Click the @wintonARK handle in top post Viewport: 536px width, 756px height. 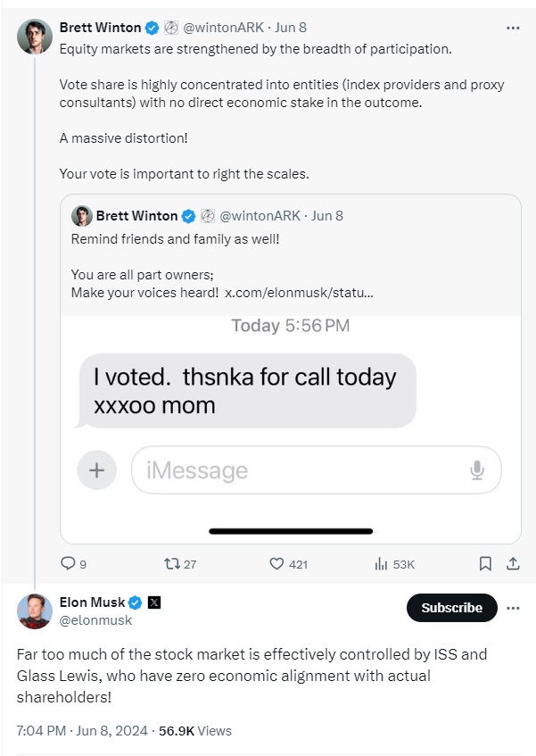coord(222,28)
